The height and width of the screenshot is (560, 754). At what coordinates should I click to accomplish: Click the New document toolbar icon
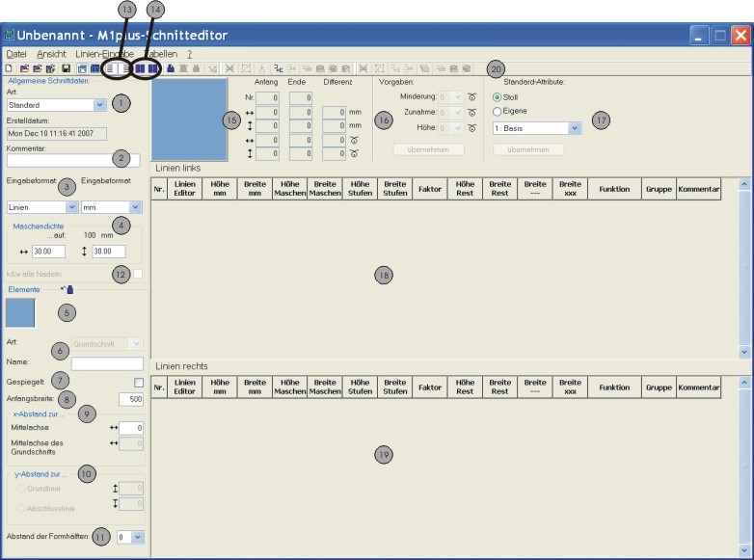(10, 69)
